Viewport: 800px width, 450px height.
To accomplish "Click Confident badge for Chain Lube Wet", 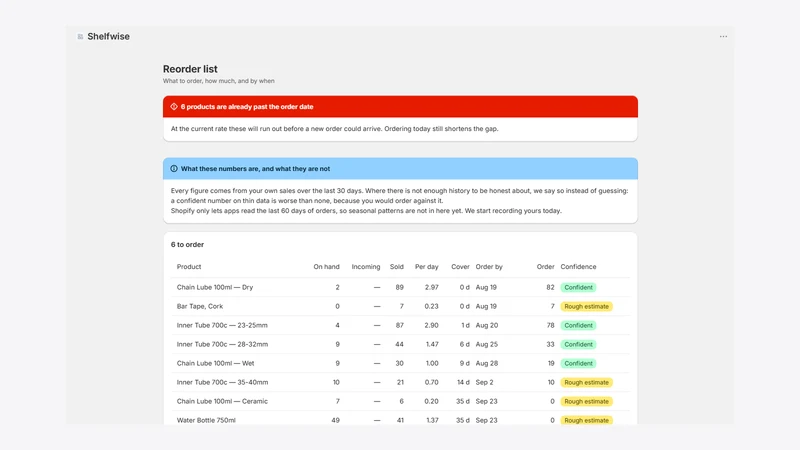I will tap(578, 363).
